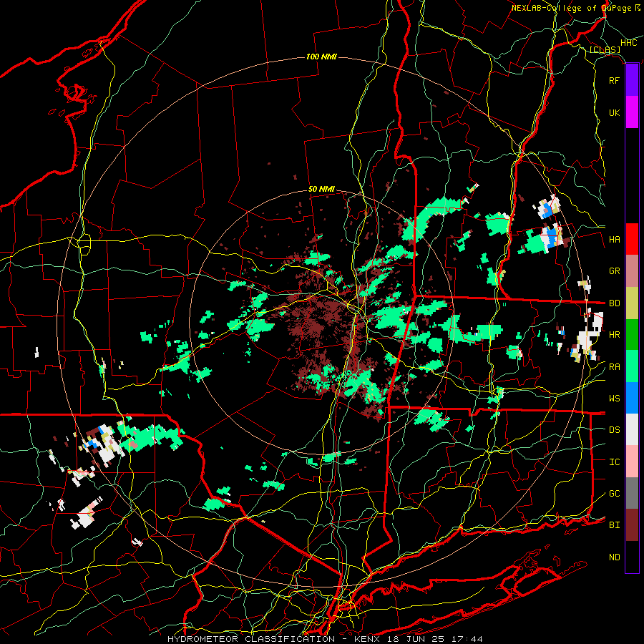The width and height of the screenshot is (644, 644).
Task: Click the HA legend label
Action: point(614,240)
